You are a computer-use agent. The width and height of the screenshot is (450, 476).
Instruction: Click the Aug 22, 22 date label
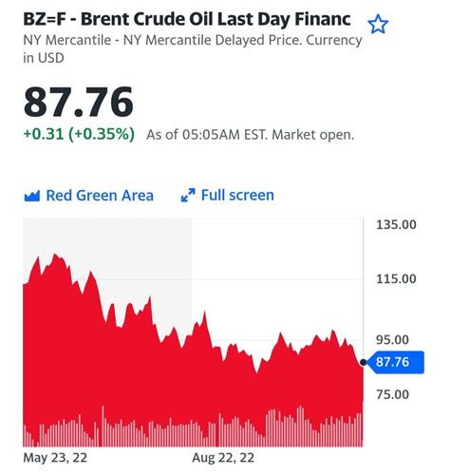tap(223, 458)
